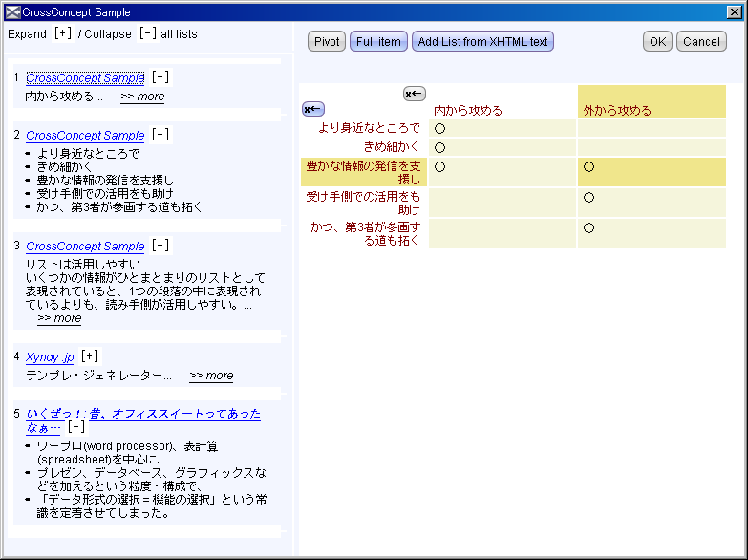Select the 内から攻める column header
The height and width of the screenshot is (560, 748).
[x=468, y=111]
